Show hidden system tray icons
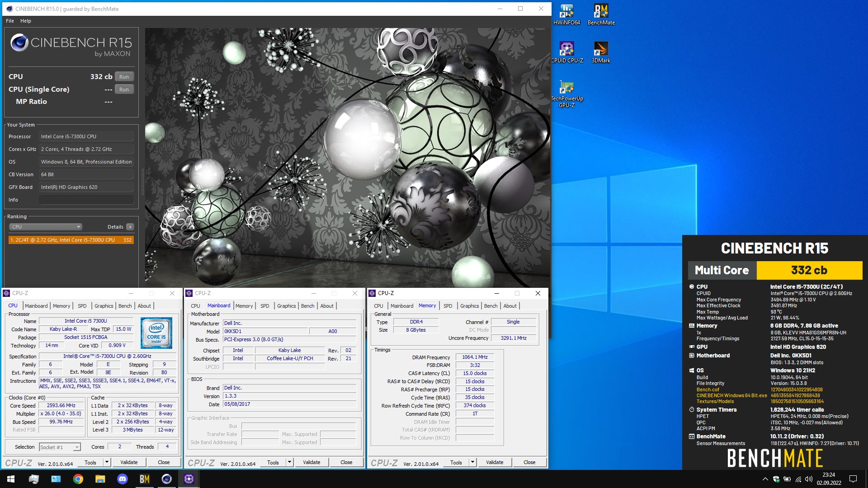 pos(765,479)
